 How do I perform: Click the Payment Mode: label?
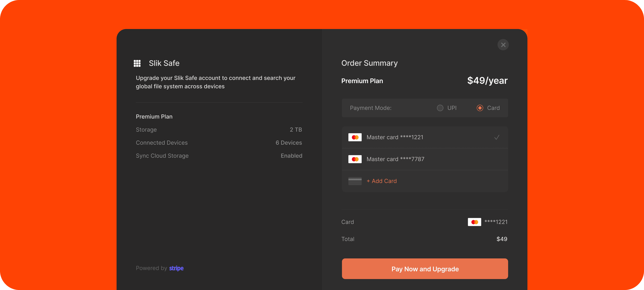[x=370, y=108]
